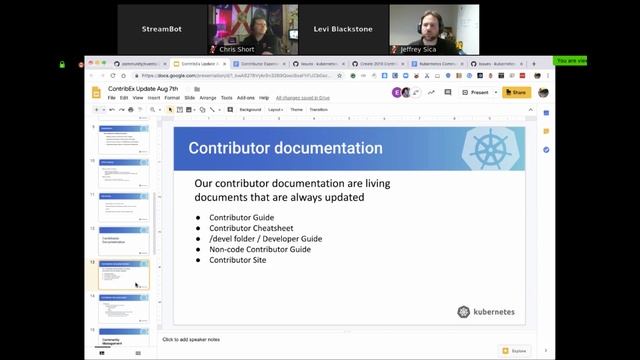Click the undo arrow in toolbar
640x360 pixels.
[x=112, y=110]
